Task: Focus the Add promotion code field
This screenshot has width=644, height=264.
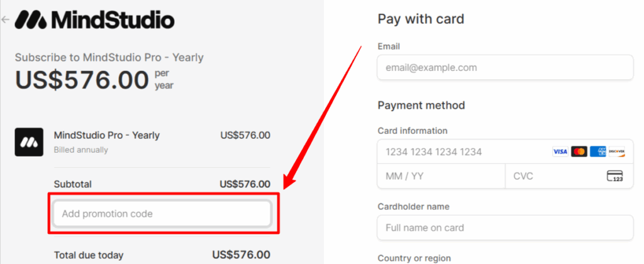Action: [x=162, y=214]
